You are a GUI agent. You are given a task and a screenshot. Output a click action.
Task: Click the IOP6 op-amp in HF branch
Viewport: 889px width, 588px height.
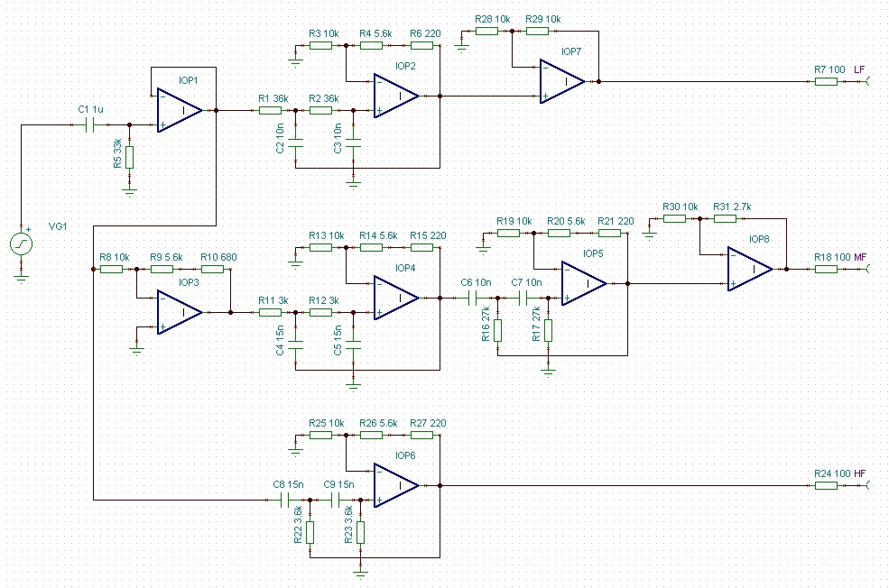point(396,485)
